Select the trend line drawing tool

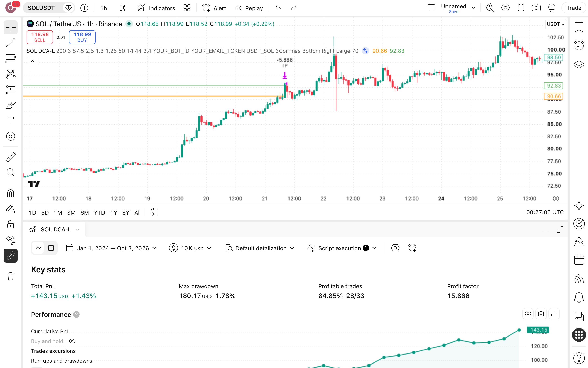pos(10,43)
